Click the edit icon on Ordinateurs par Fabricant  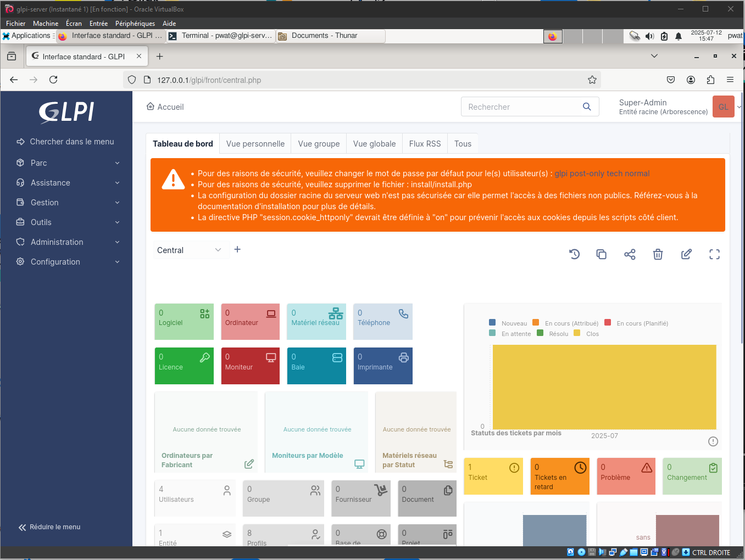(x=249, y=464)
